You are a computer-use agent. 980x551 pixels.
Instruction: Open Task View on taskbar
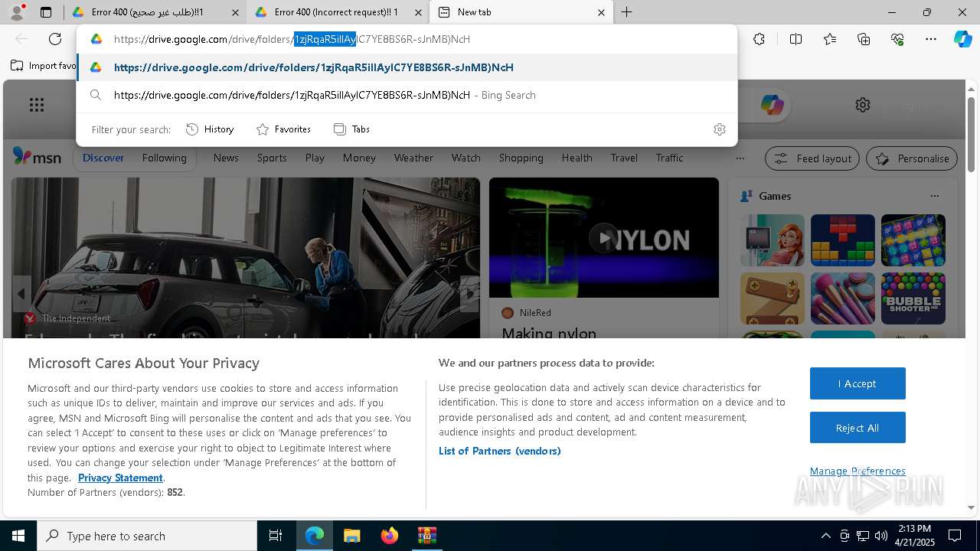tap(276, 536)
